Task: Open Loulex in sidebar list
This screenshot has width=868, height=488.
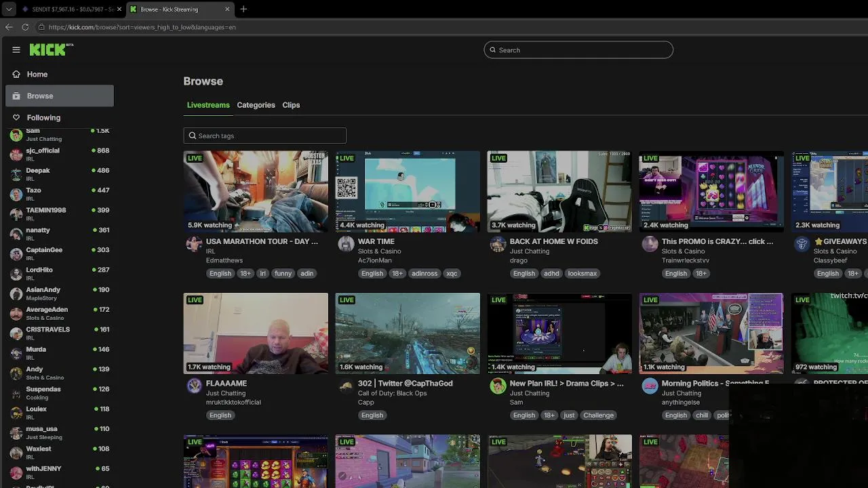Action: 60,413
